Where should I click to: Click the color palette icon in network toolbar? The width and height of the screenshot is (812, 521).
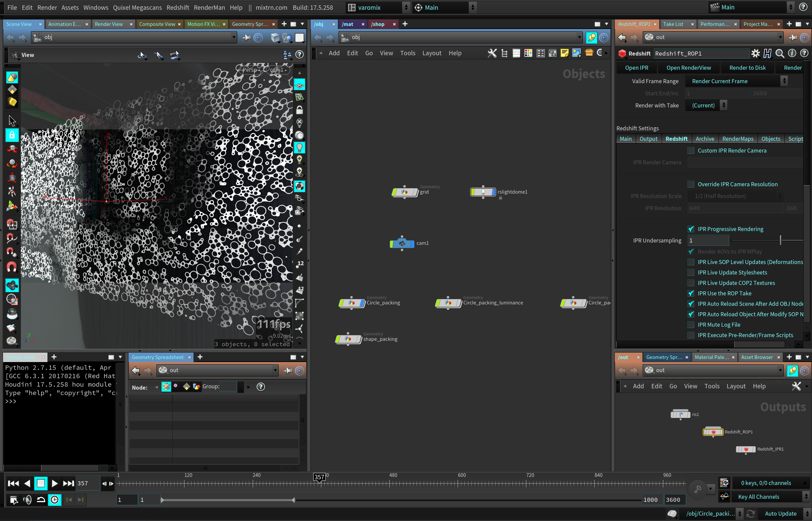pos(528,53)
